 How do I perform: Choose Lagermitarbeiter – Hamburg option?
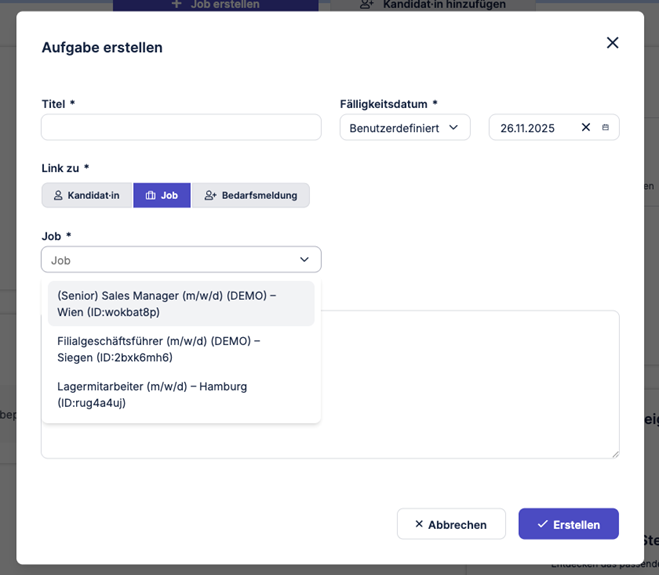click(180, 394)
